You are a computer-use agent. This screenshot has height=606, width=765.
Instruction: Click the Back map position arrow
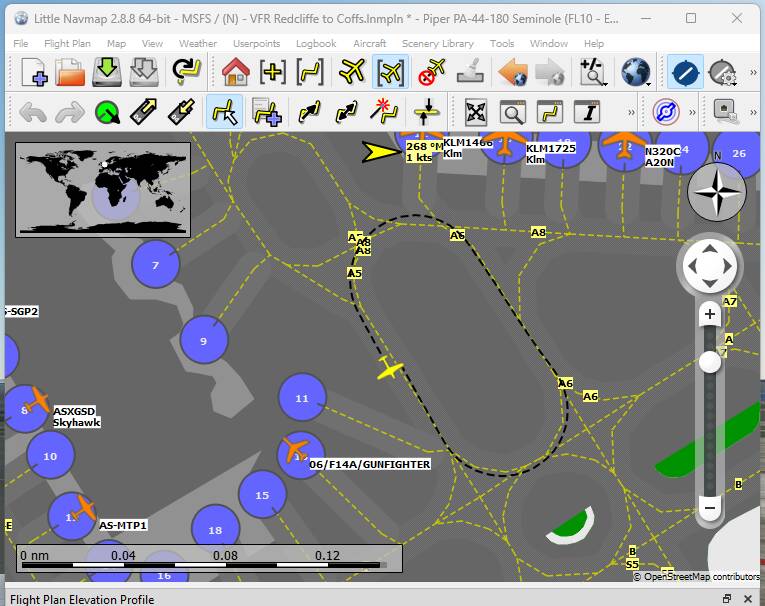point(513,73)
